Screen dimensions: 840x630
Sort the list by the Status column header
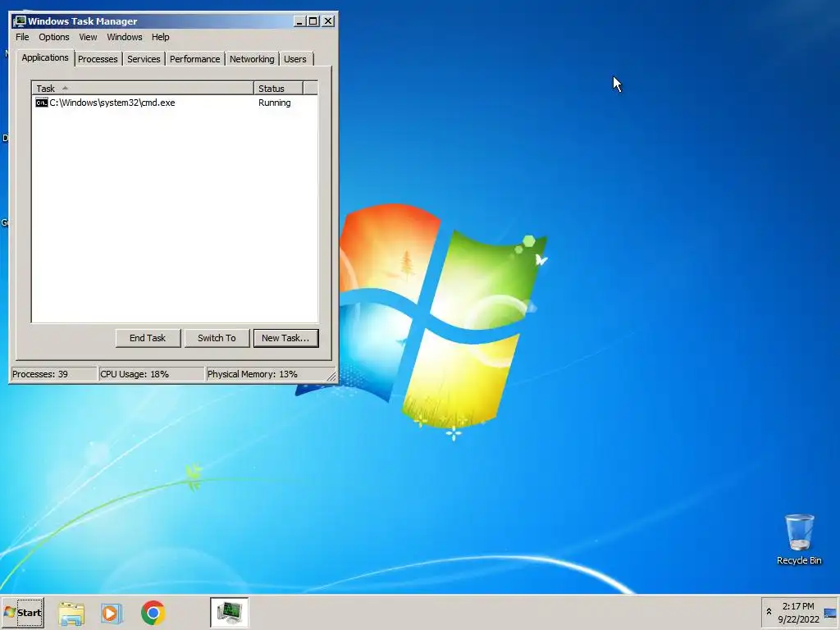click(x=278, y=89)
